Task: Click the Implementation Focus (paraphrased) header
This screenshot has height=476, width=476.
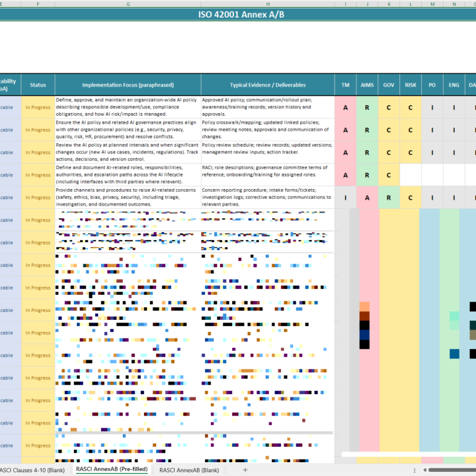Action: pos(128,85)
